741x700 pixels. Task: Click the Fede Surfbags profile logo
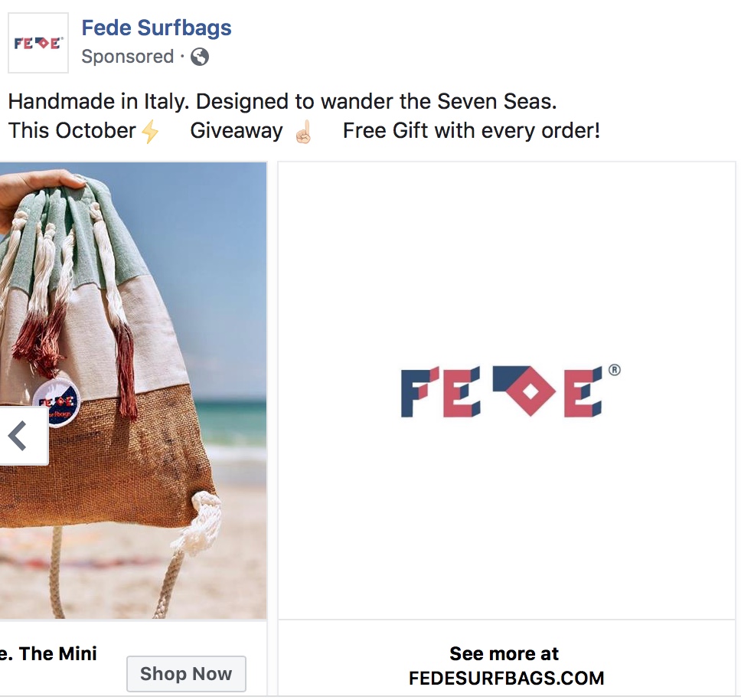click(x=38, y=43)
